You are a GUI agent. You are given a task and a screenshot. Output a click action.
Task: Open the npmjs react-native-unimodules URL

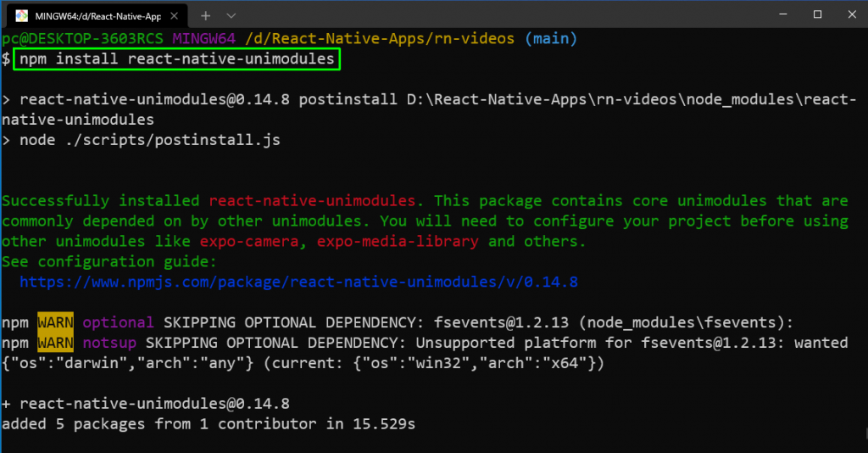pos(298,282)
